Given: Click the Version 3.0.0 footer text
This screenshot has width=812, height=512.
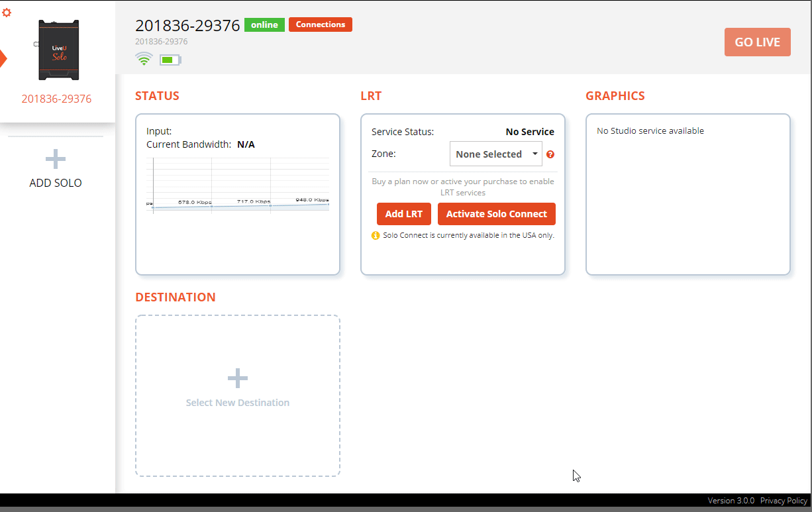Looking at the screenshot, I should coord(731,501).
